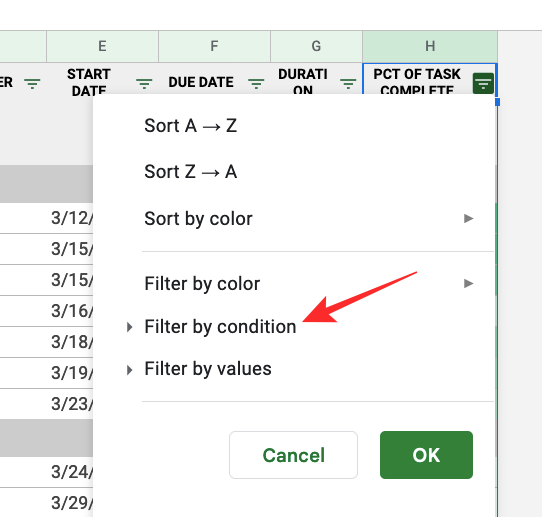Expand Filter by condition section
The height and width of the screenshot is (517, 542).
(x=212, y=327)
